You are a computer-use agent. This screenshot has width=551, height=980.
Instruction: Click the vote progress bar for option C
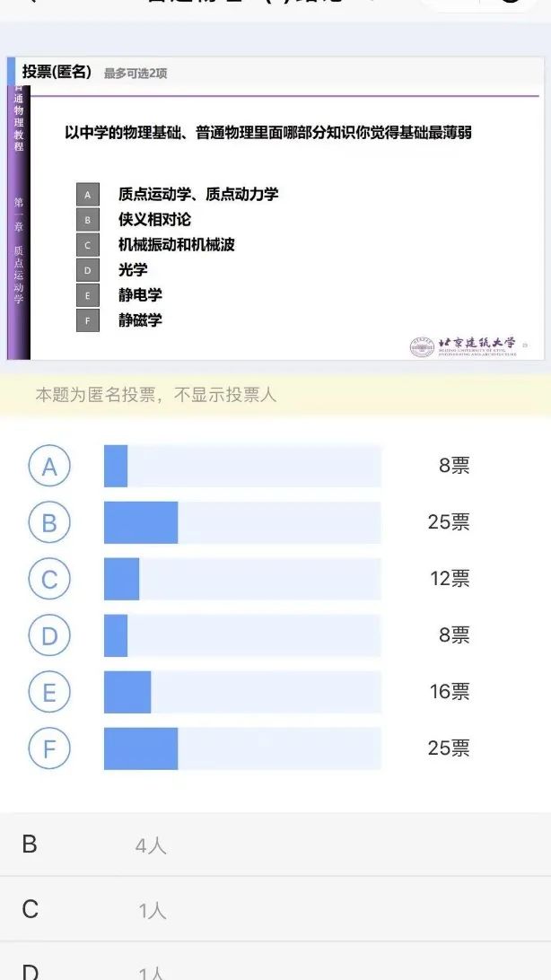click(x=242, y=579)
